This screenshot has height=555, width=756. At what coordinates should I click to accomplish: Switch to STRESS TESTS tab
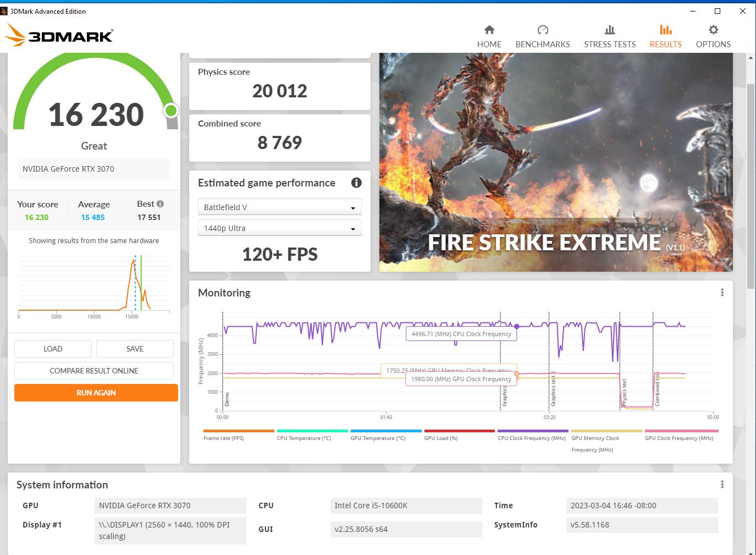point(610,36)
